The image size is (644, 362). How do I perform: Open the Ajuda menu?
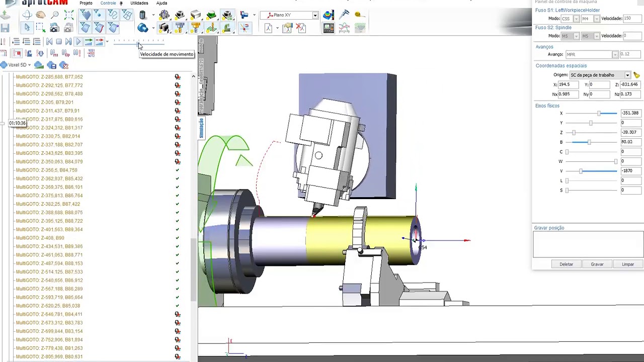[x=162, y=3]
